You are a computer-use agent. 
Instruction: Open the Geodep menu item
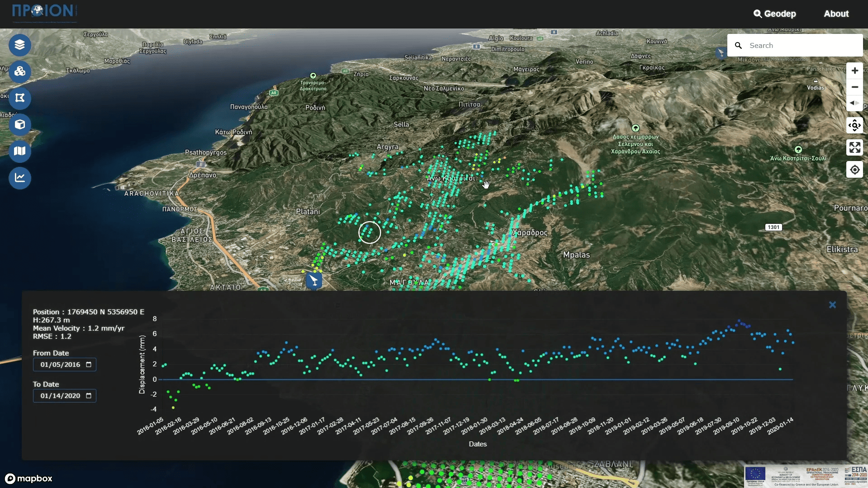click(x=774, y=14)
